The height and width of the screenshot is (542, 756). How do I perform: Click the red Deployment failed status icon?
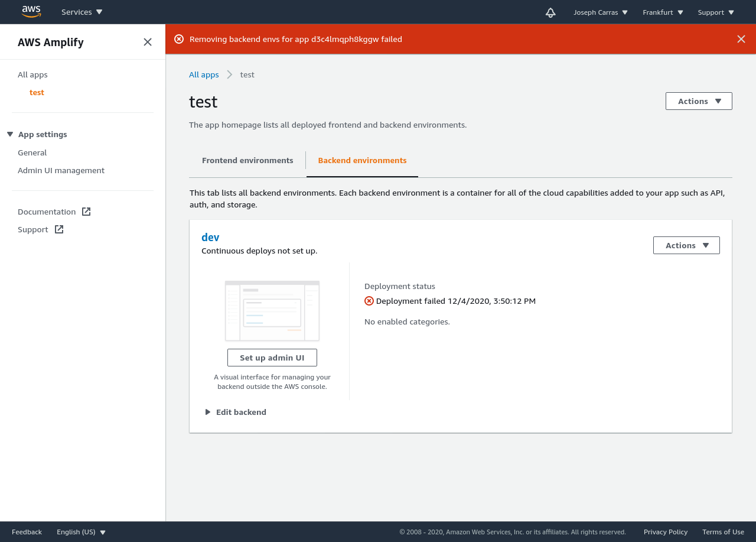[369, 301]
